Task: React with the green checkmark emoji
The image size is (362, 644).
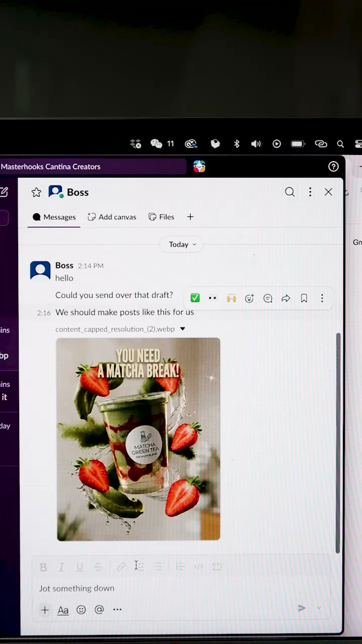Action: [195, 298]
